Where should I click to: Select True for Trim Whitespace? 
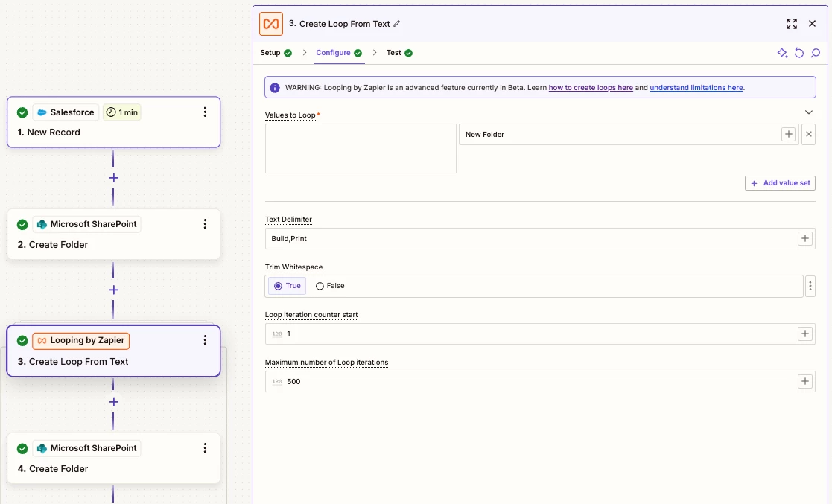point(287,286)
